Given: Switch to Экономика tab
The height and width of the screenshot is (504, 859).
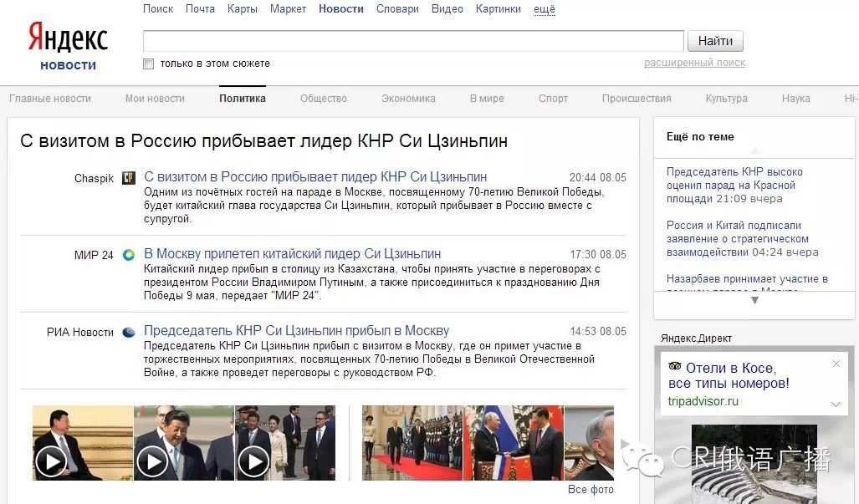Looking at the screenshot, I should pyautogui.click(x=408, y=99).
